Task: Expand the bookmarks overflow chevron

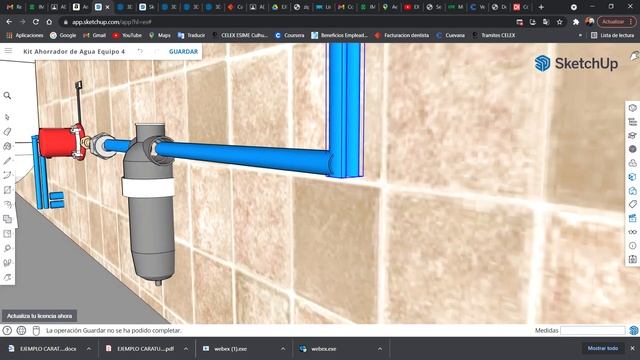Action: [580, 36]
